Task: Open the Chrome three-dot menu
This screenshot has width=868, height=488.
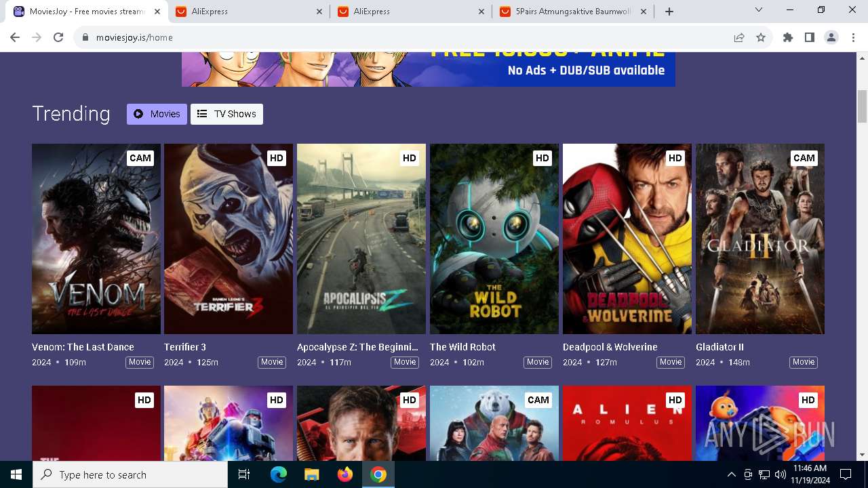Action: (x=852, y=38)
